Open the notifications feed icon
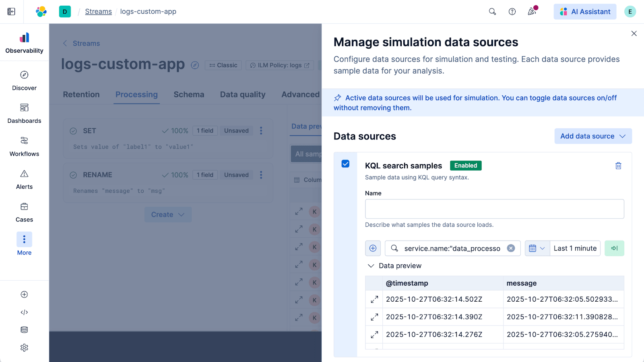Viewport: 644px width, 362px height. click(x=531, y=11)
